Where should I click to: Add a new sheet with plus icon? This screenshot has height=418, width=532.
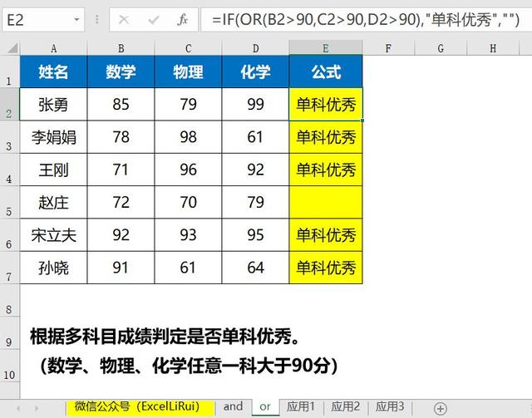pos(440,409)
